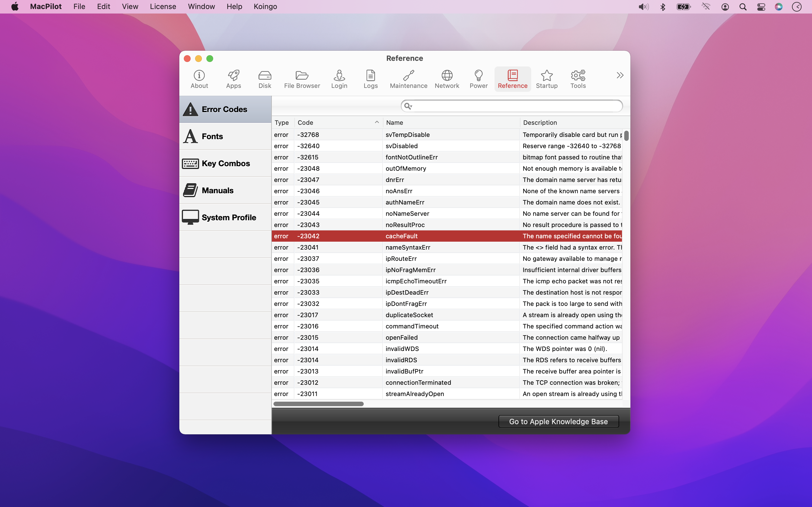Open the Koingo menu

[265, 7]
